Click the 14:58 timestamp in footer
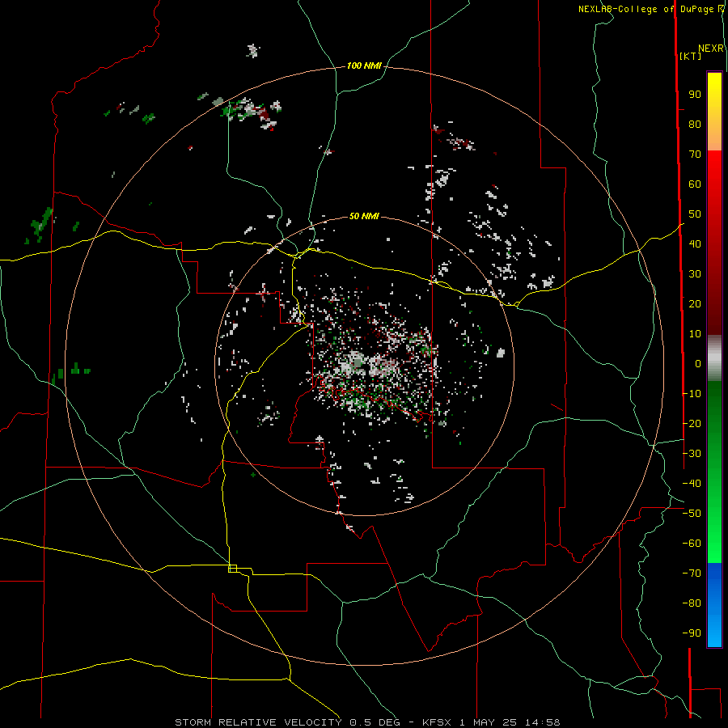The width and height of the screenshot is (728, 728). (x=542, y=722)
